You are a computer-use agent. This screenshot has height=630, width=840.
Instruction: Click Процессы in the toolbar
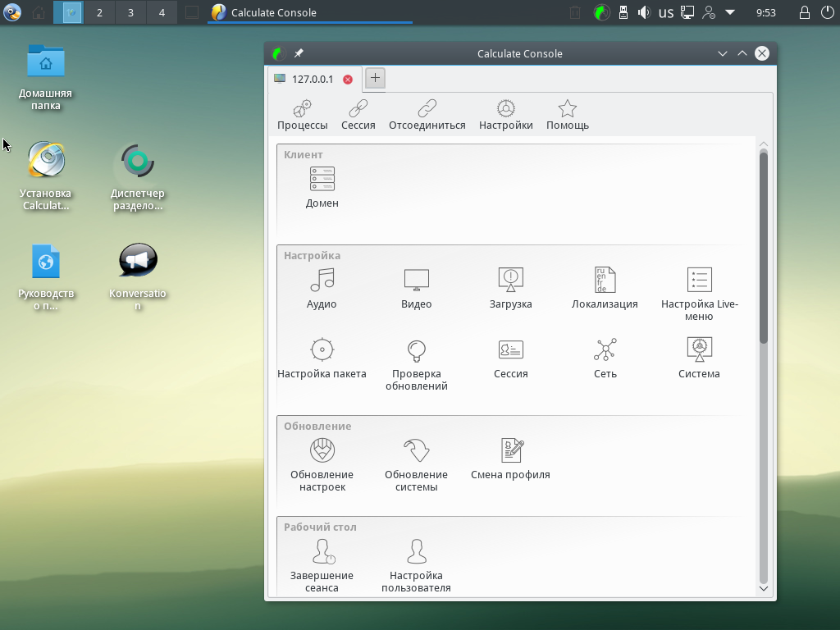[x=302, y=116]
